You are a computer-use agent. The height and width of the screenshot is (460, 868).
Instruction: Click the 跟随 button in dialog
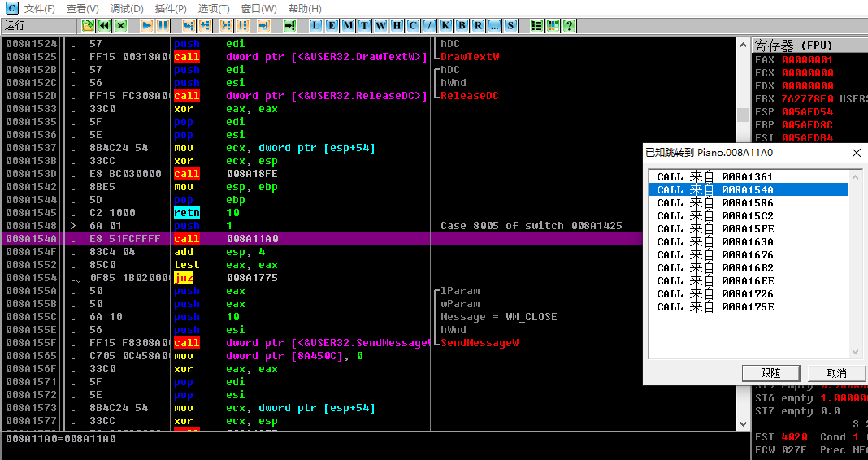click(x=770, y=373)
